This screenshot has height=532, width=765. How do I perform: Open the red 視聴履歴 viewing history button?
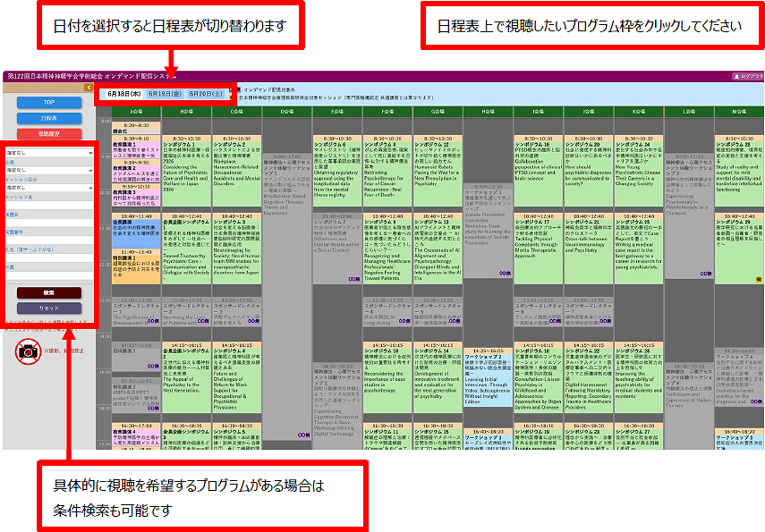[49, 133]
